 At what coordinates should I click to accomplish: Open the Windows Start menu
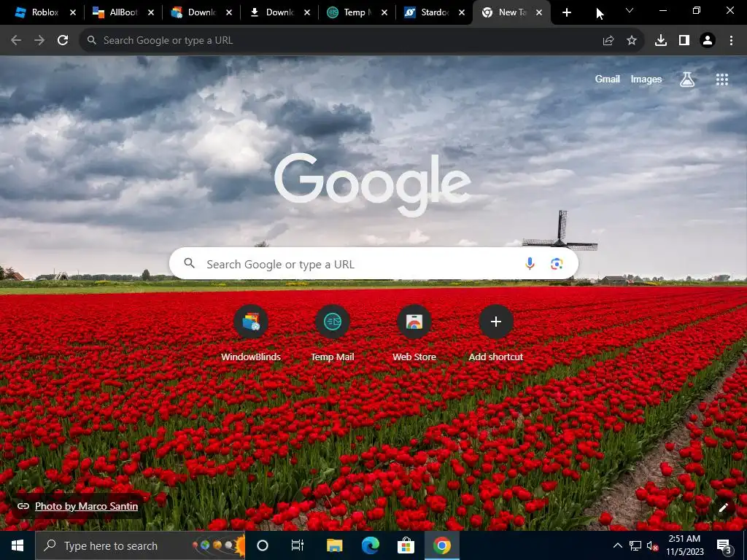[x=18, y=545]
